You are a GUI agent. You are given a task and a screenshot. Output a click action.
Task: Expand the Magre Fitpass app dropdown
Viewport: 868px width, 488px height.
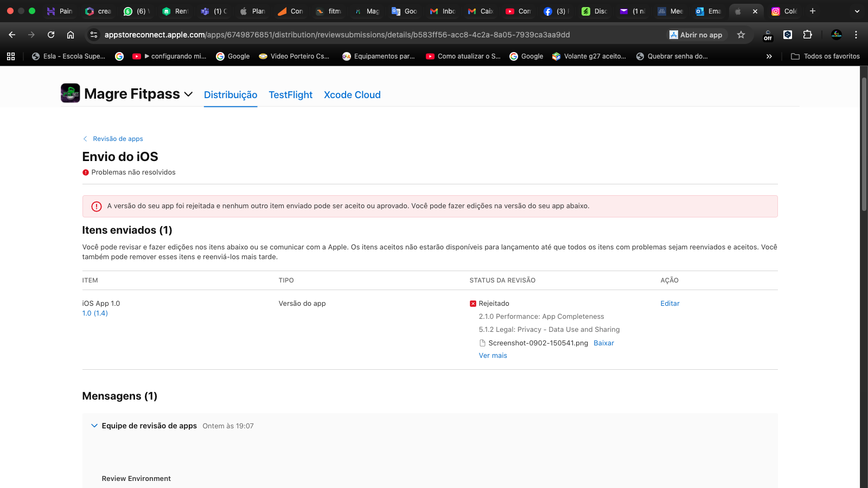[x=188, y=94]
